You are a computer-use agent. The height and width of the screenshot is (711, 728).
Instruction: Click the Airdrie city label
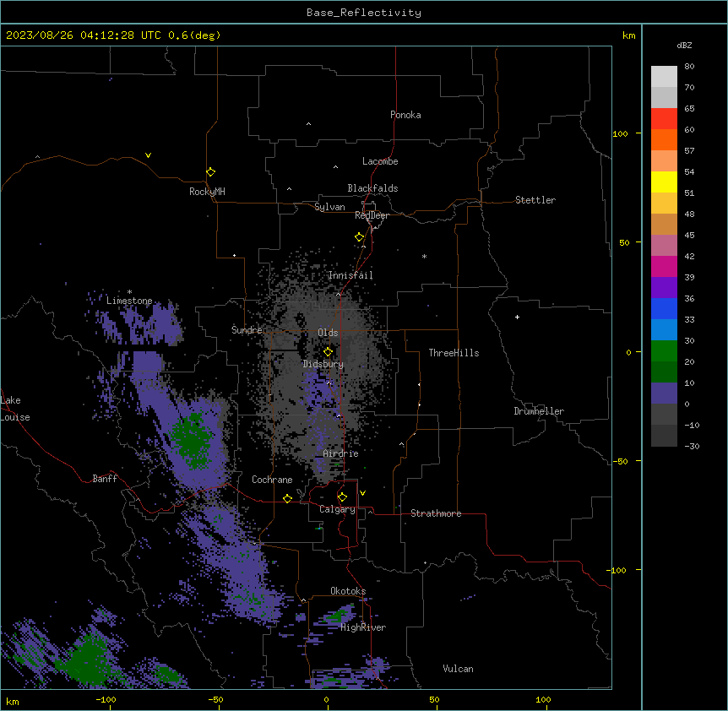[x=341, y=453]
